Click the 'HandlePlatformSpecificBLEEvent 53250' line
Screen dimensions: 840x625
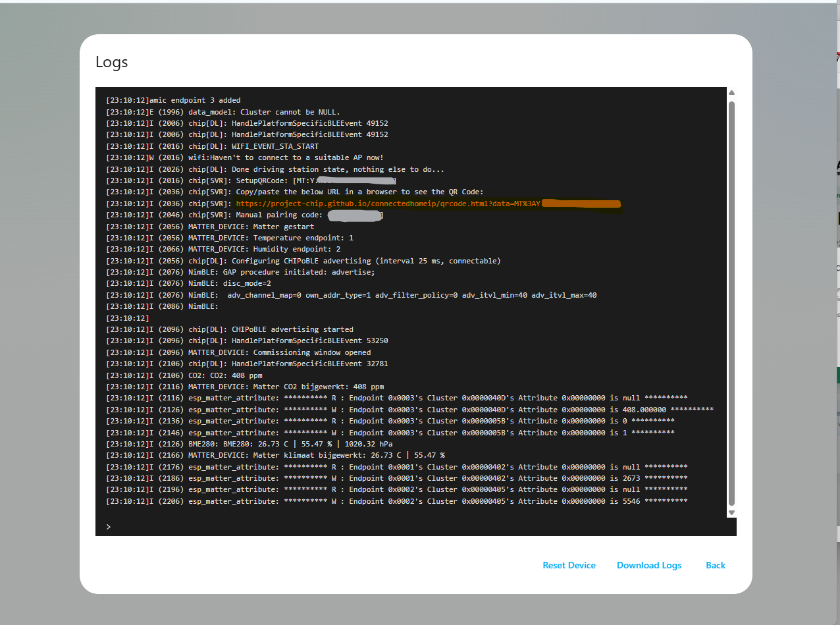(x=247, y=340)
